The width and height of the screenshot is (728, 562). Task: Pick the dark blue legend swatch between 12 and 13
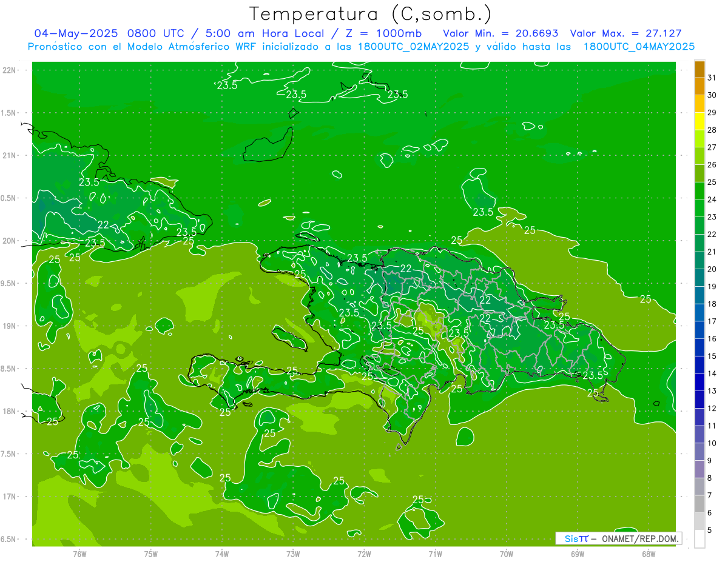tap(699, 400)
